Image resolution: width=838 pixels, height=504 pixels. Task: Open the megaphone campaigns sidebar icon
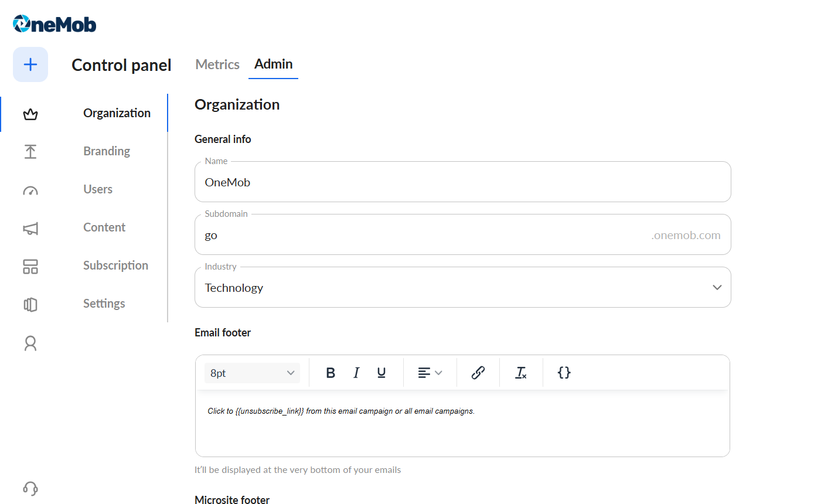tap(30, 229)
